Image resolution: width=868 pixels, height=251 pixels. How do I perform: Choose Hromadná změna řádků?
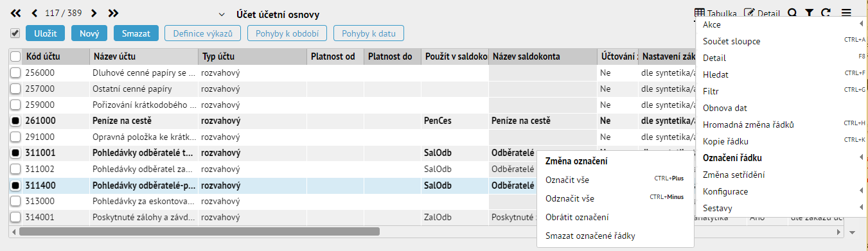point(781,125)
